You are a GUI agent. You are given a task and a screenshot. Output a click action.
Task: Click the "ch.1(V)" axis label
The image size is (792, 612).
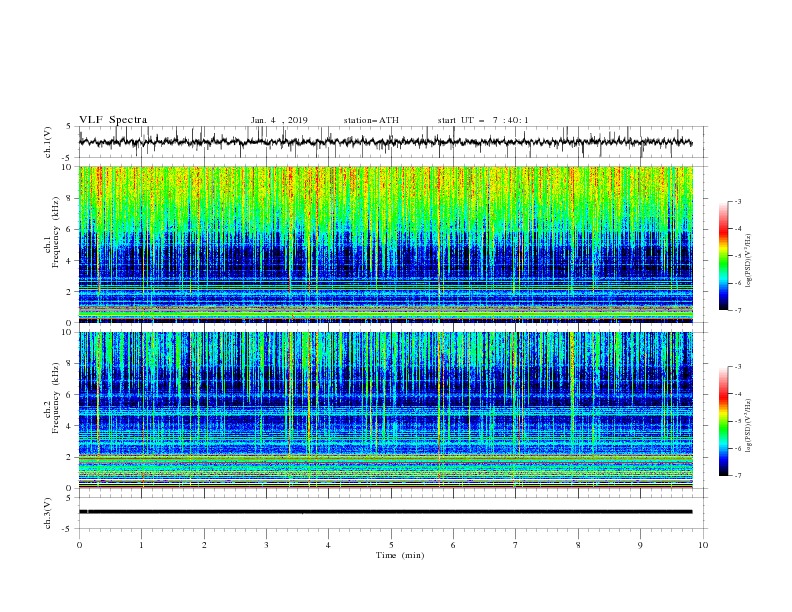[x=48, y=142]
